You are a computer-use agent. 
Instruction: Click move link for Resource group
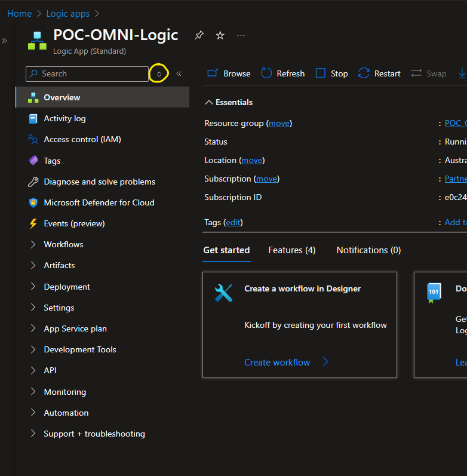[x=279, y=124]
